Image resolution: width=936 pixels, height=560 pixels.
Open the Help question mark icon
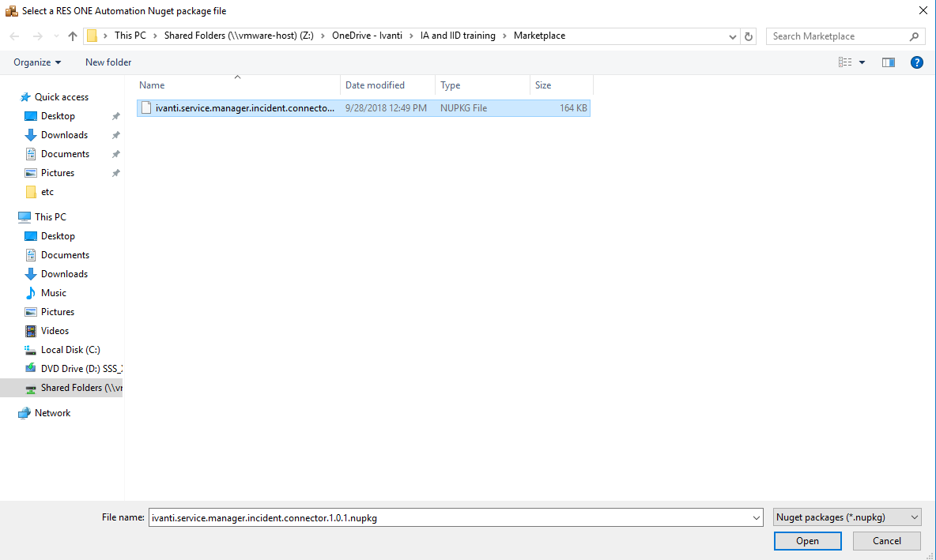[917, 62]
